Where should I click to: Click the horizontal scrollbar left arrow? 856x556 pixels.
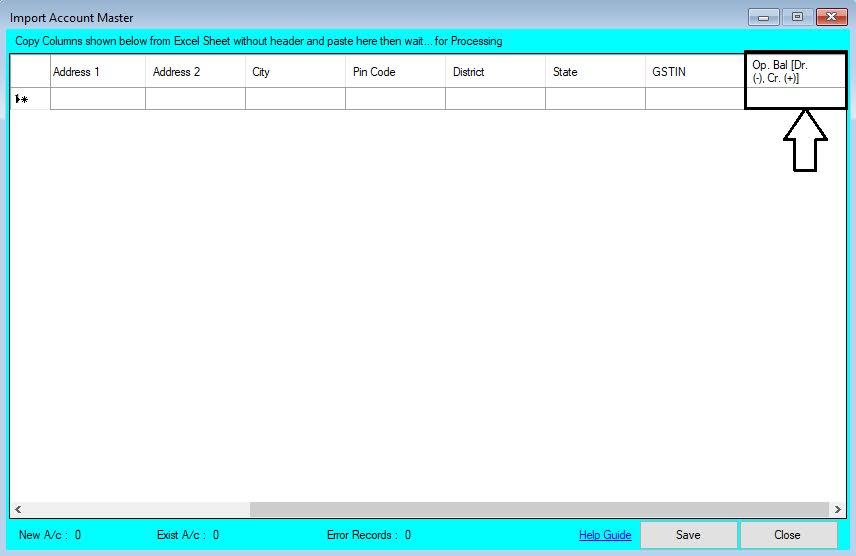(18, 509)
